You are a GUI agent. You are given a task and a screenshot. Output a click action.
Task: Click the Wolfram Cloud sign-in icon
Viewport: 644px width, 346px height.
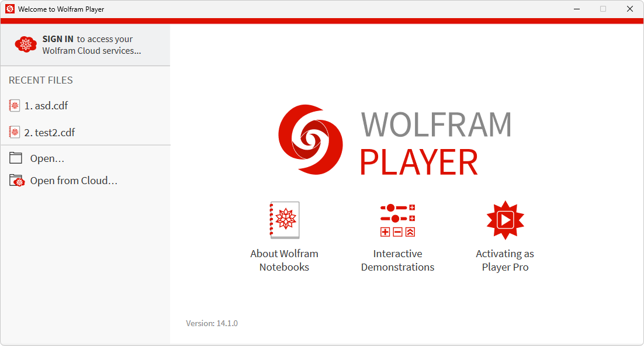tap(26, 44)
